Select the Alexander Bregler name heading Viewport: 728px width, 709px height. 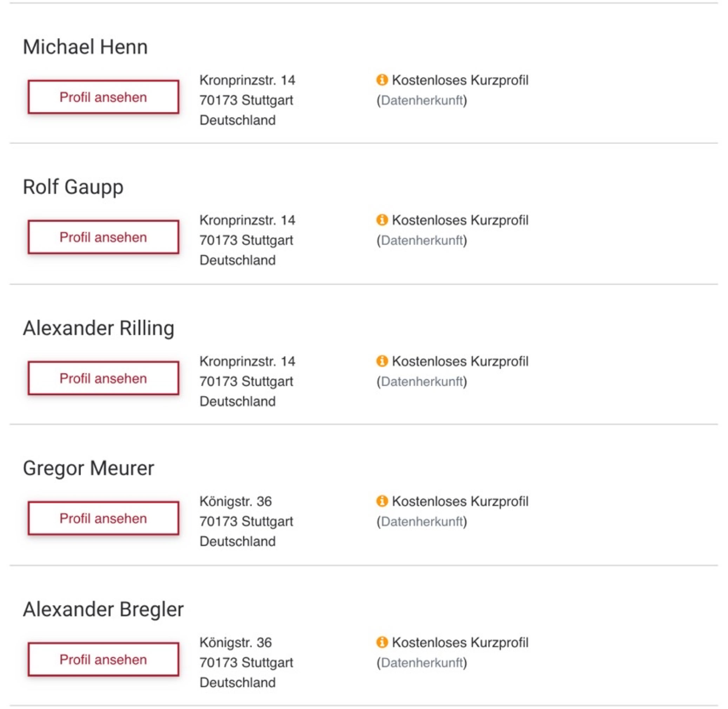pos(103,609)
